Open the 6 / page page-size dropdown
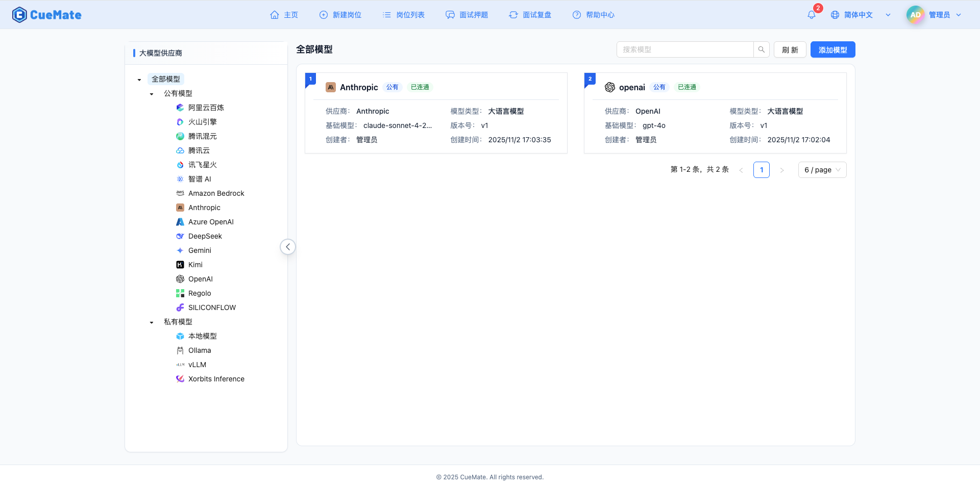 822,170
